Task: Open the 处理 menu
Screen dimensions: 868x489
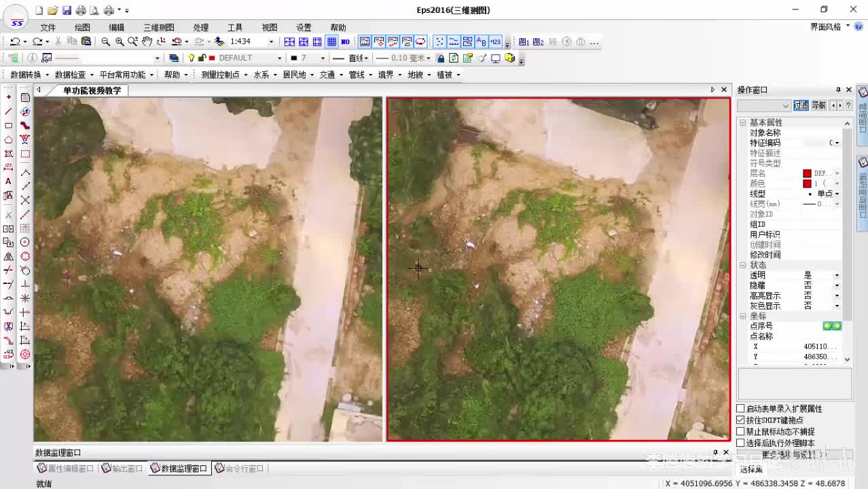Action: (x=200, y=27)
